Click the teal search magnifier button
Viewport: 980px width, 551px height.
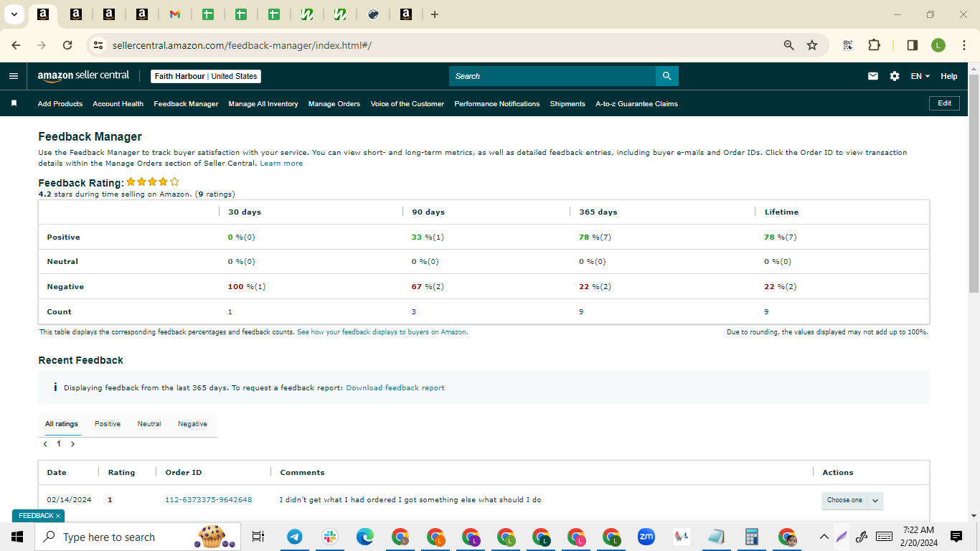tap(667, 76)
